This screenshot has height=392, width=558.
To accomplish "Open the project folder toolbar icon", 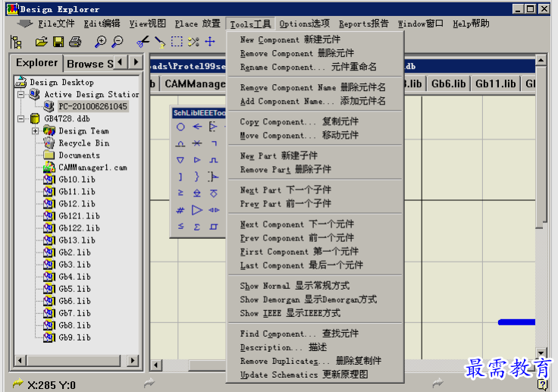I will pos(41,42).
